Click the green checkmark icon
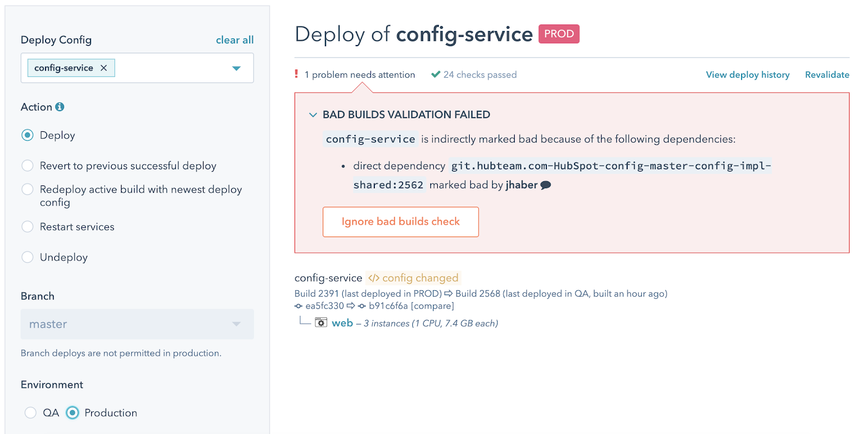Viewport: 868px width, 434px height. click(x=436, y=74)
